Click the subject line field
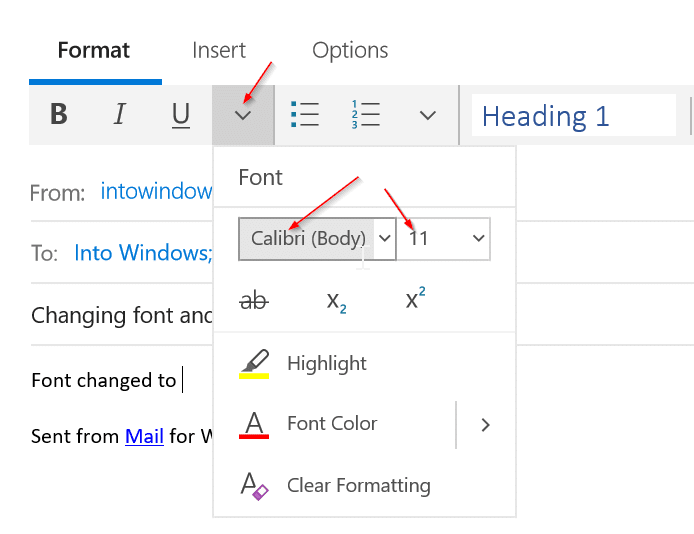This screenshot has width=694, height=534. (x=122, y=315)
